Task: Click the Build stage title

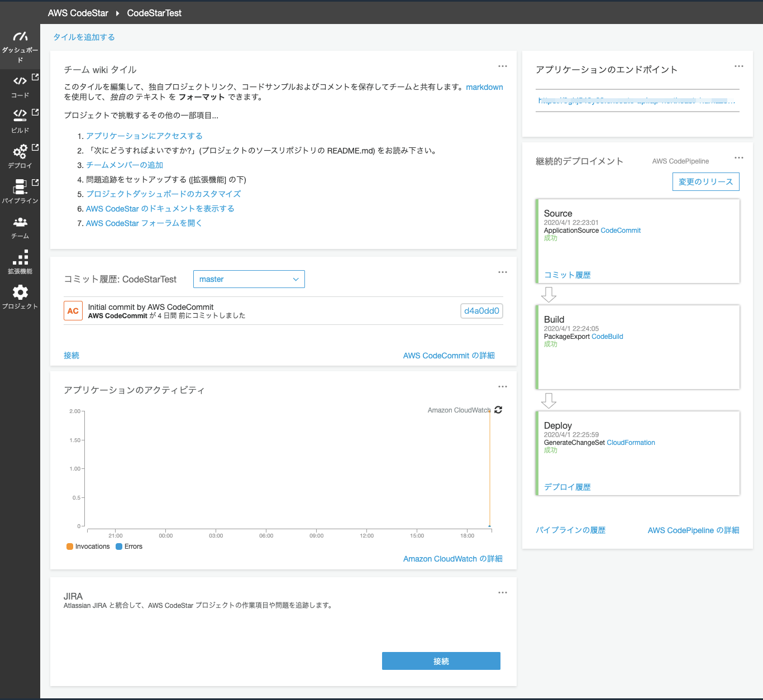Action: 554,319
